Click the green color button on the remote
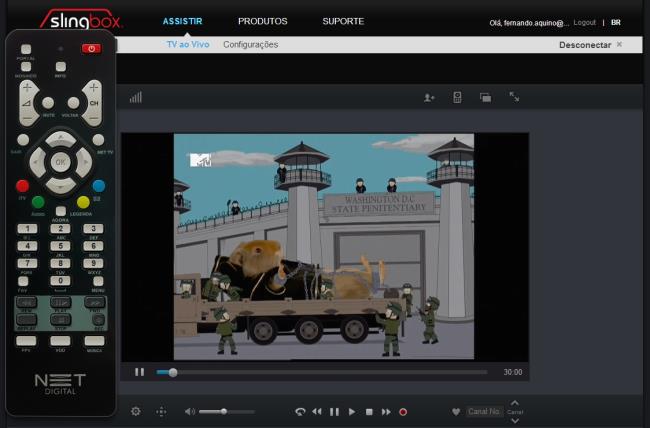Screen dimensions: 650x428 tap(38, 202)
